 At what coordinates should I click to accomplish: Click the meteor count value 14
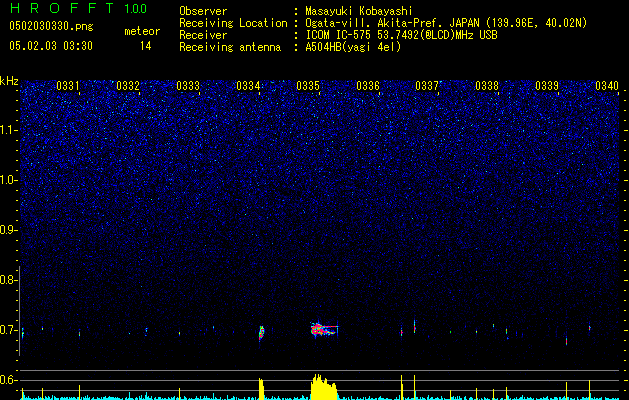pyautogui.click(x=146, y=46)
